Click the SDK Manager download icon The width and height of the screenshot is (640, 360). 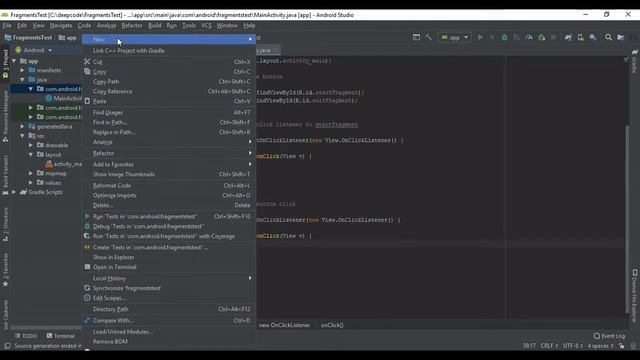[593, 37]
